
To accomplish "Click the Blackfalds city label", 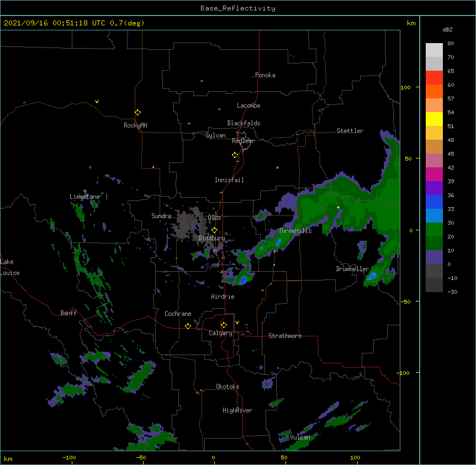I will 244,123.
